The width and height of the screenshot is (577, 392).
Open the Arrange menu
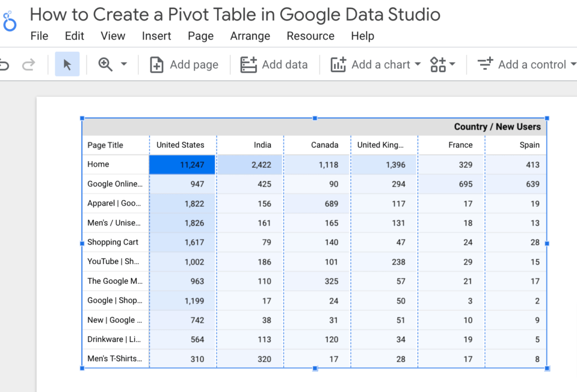pos(250,35)
